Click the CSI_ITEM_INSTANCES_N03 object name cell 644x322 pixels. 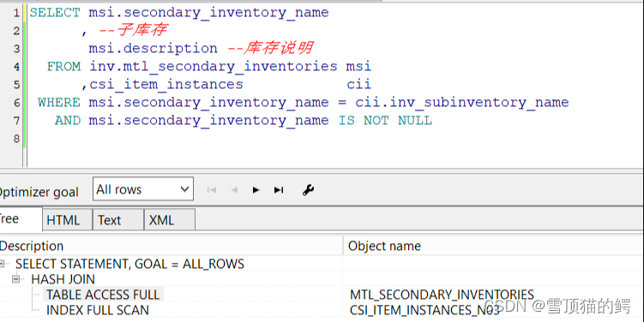[424, 310]
